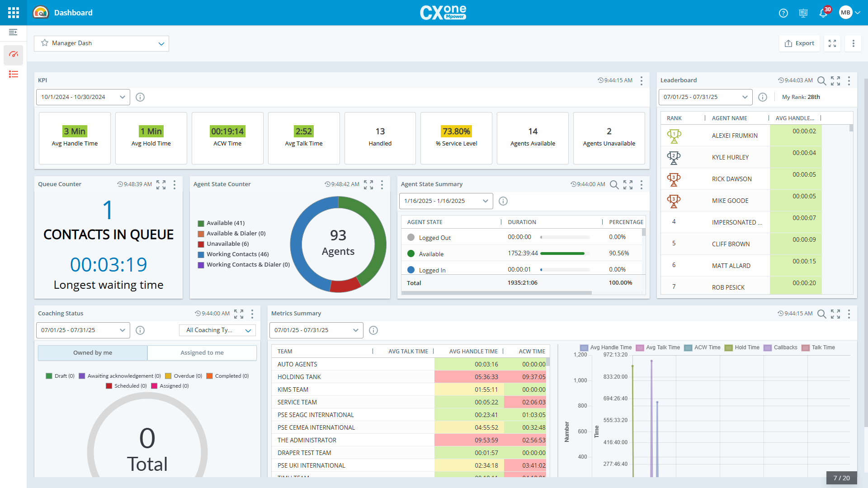Open the notifications bell icon
The width and height of the screenshot is (868, 488).
point(824,13)
